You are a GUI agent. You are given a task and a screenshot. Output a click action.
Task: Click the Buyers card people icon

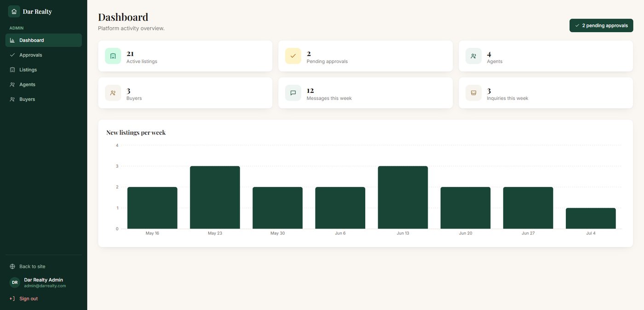(x=113, y=93)
